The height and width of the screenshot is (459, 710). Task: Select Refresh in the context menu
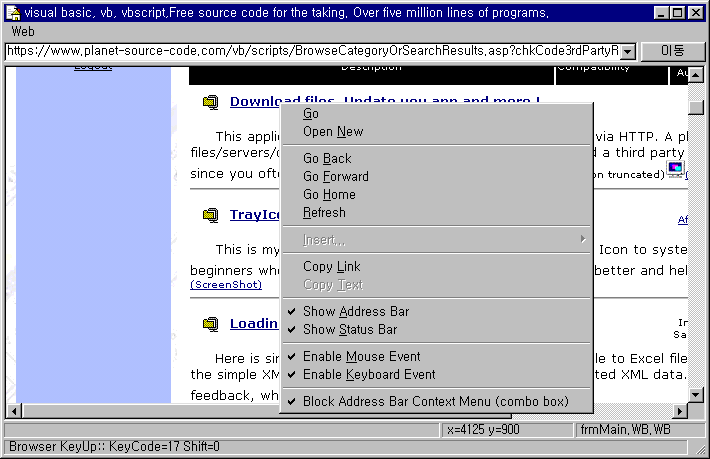tap(437, 213)
